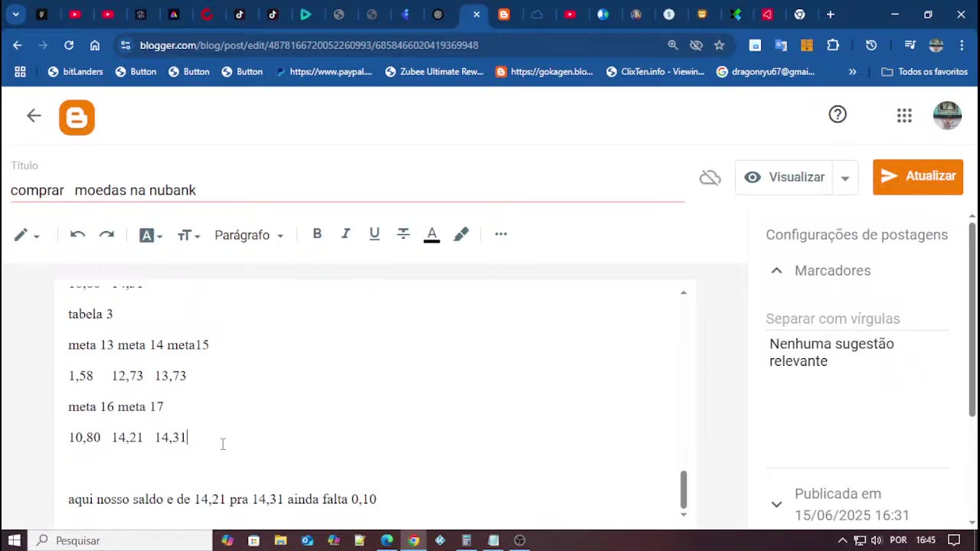Open the Zubee Ultimate Rew bookmark
The width and height of the screenshot is (980, 551).
pyautogui.click(x=434, y=72)
